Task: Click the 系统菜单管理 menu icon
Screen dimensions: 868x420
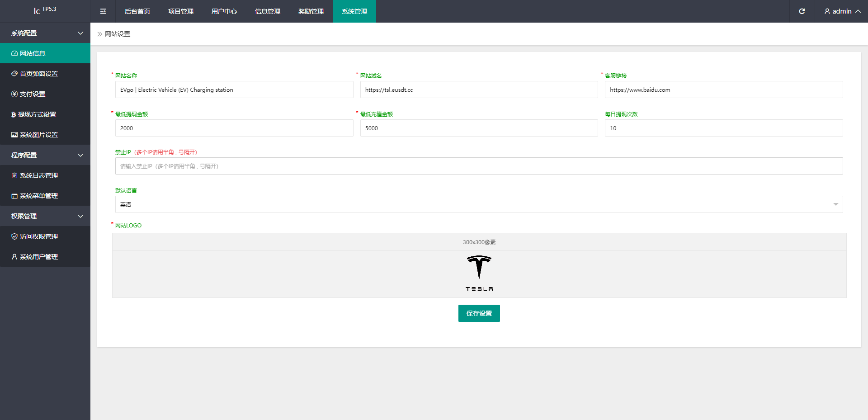Action: point(14,196)
